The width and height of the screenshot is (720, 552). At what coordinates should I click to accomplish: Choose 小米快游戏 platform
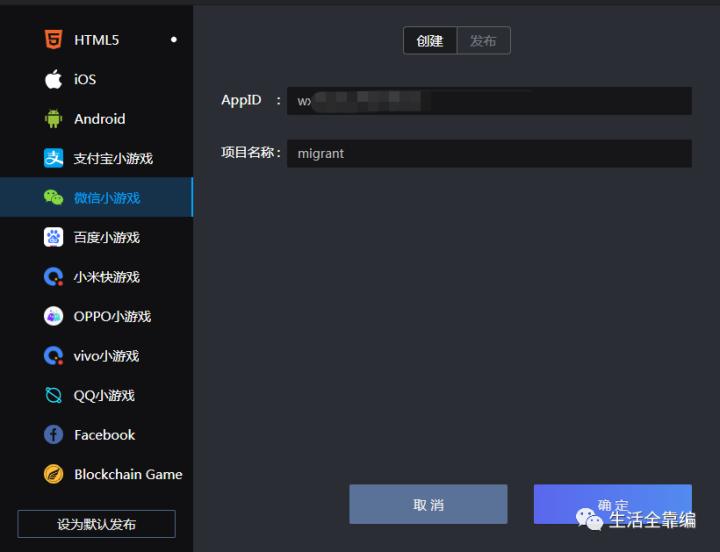tap(107, 277)
